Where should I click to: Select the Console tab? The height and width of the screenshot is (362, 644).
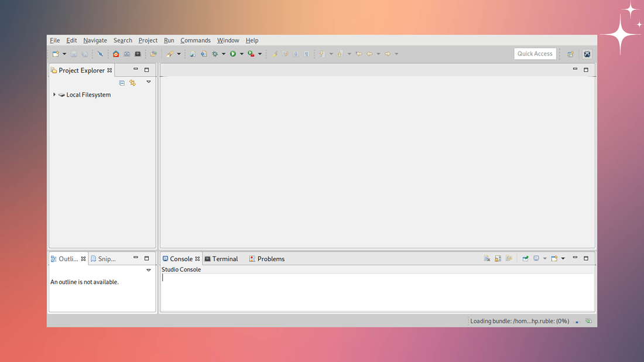pyautogui.click(x=181, y=259)
